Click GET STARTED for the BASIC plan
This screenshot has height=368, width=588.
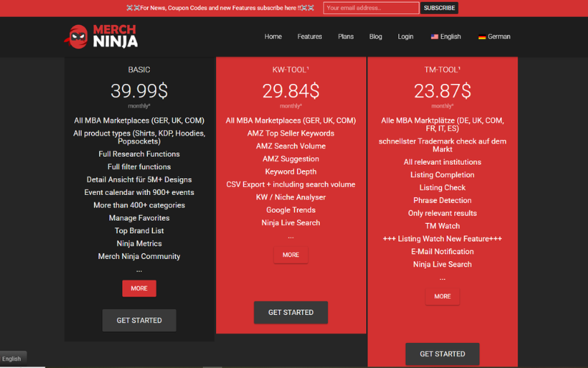(x=139, y=320)
